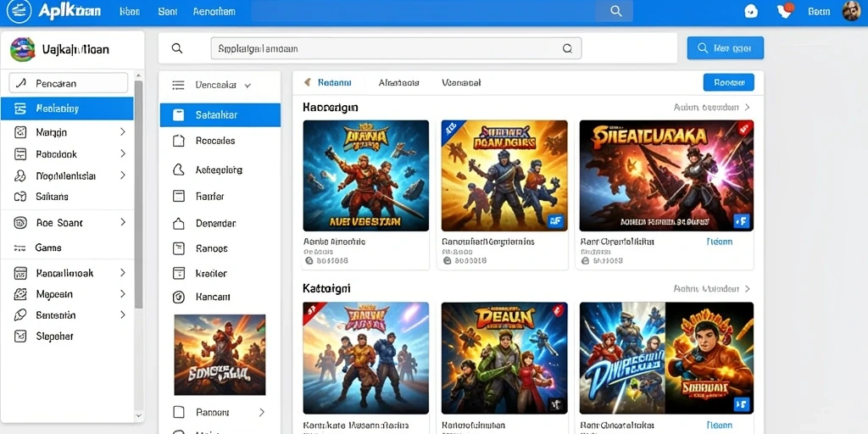Click the Ranoes category icon
The width and height of the screenshot is (868, 434).
point(178,248)
